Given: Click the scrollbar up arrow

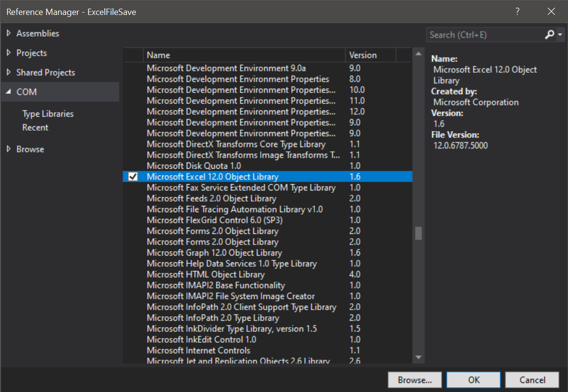Looking at the screenshot, I should point(418,54).
